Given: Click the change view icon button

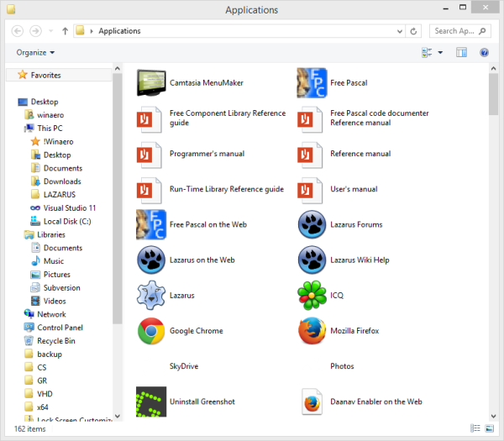Looking at the screenshot, I should [x=427, y=52].
